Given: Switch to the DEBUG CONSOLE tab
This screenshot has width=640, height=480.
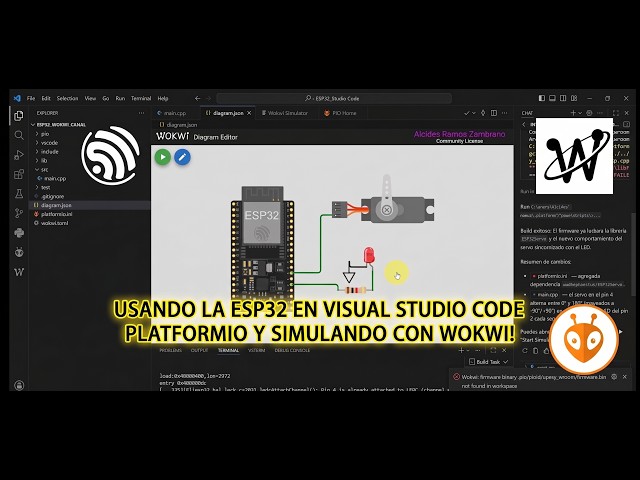Looking at the screenshot, I should click(292, 350).
